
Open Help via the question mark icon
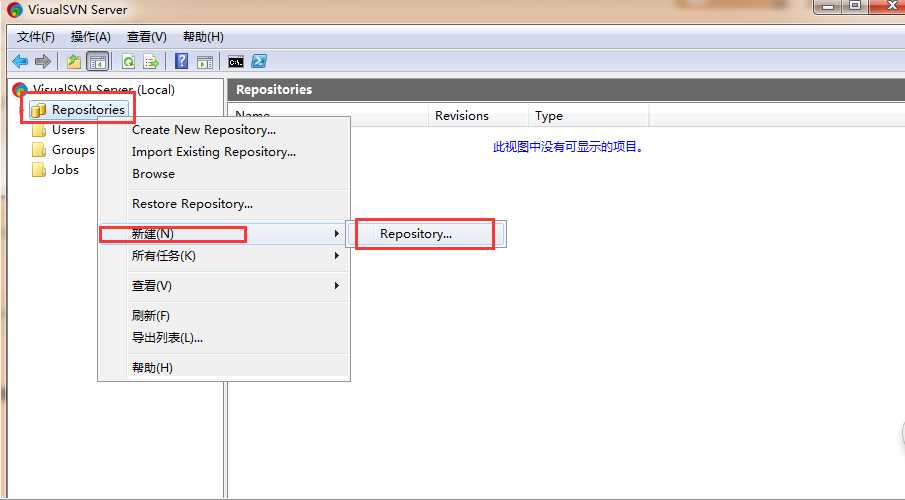[x=181, y=61]
